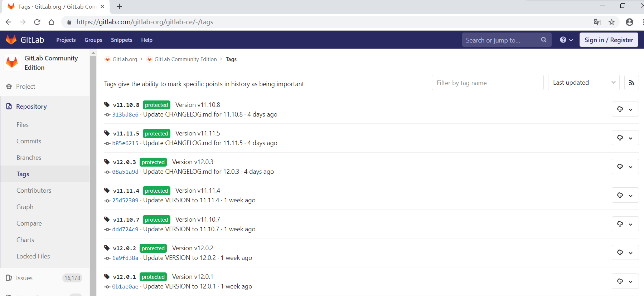Image resolution: width=644 pixels, height=296 pixels.
Task: Click the Tags RSS feed icon
Action: click(631, 83)
